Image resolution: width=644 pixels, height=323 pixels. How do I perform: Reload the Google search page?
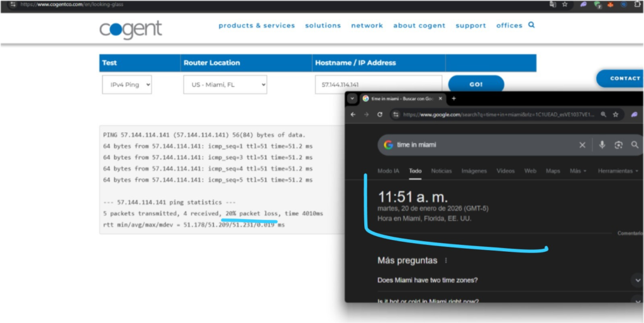[x=380, y=115]
